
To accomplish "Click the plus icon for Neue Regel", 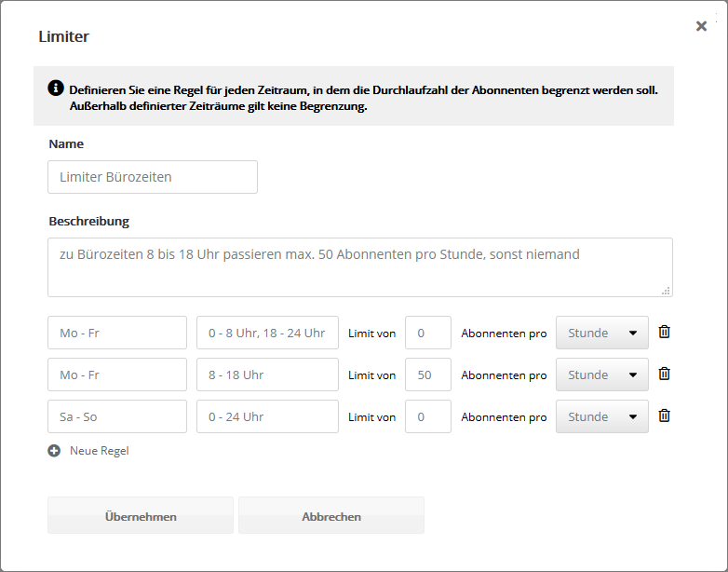I will pyautogui.click(x=54, y=451).
